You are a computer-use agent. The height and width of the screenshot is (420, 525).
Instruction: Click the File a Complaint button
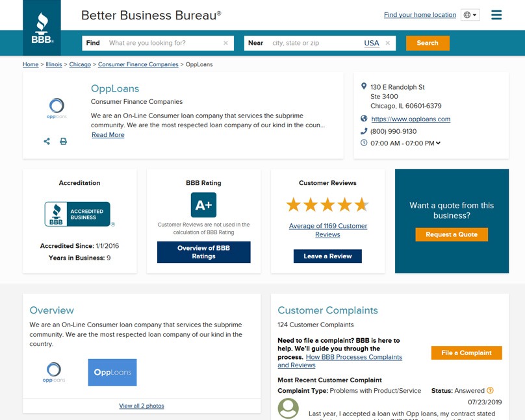click(466, 353)
